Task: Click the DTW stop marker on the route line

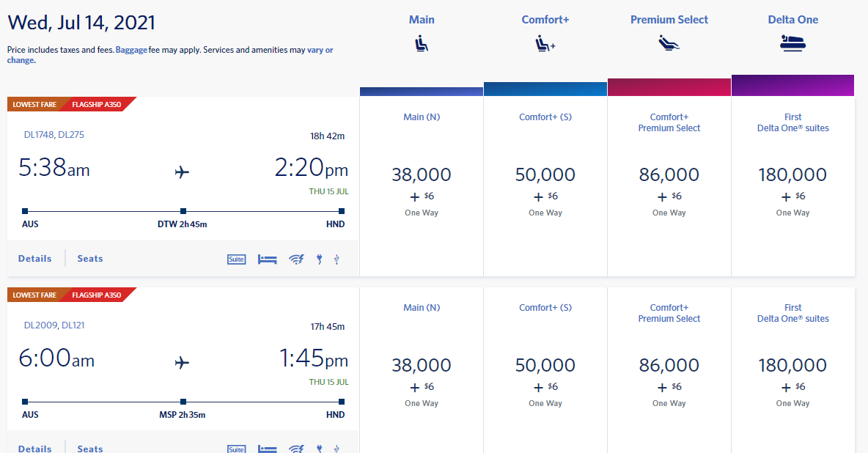Action: (183, 211)
